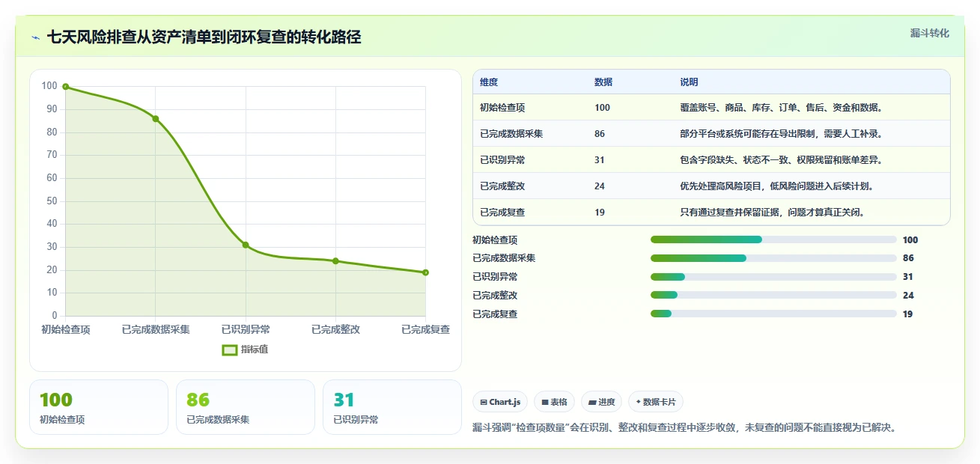Click the value 19 right of the progress bar
Viewport: 980px width, 464px height.
pyautogui.click(x=907, y=314)
